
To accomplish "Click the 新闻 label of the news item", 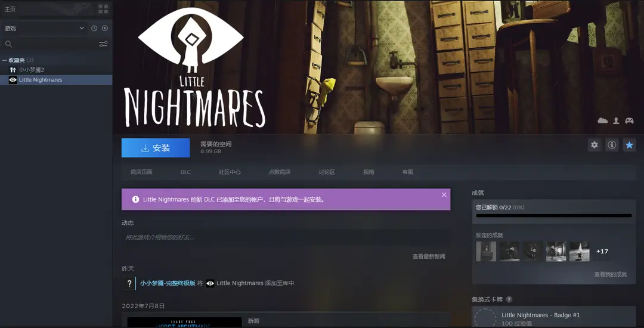I will (x=253, y=321).
